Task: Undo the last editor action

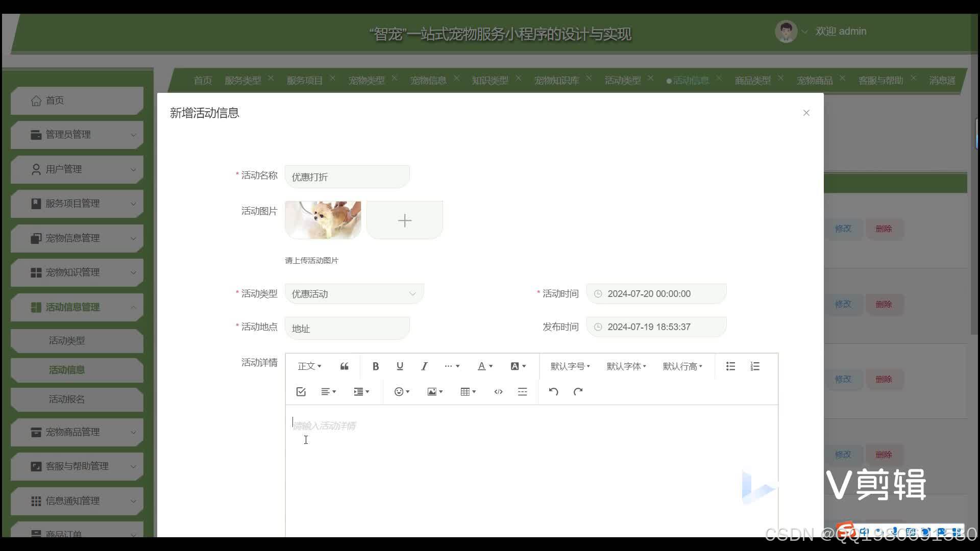Action: (553, 391)
